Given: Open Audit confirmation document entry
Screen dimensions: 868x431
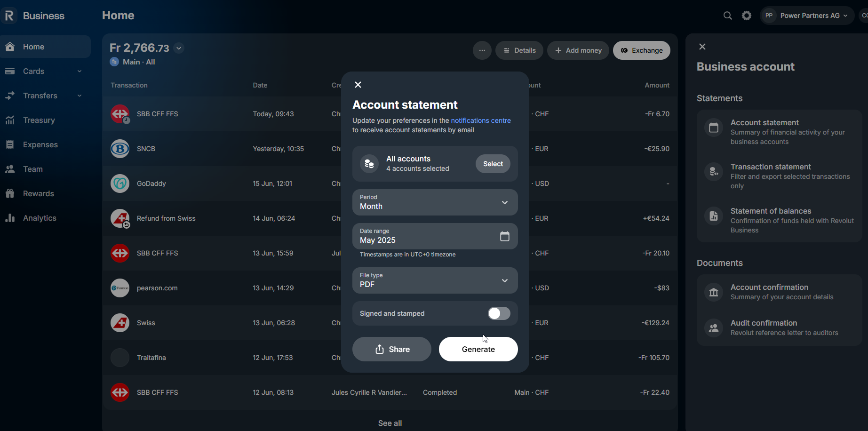Looking at the screenshot, I should click(x=780, y=328).
